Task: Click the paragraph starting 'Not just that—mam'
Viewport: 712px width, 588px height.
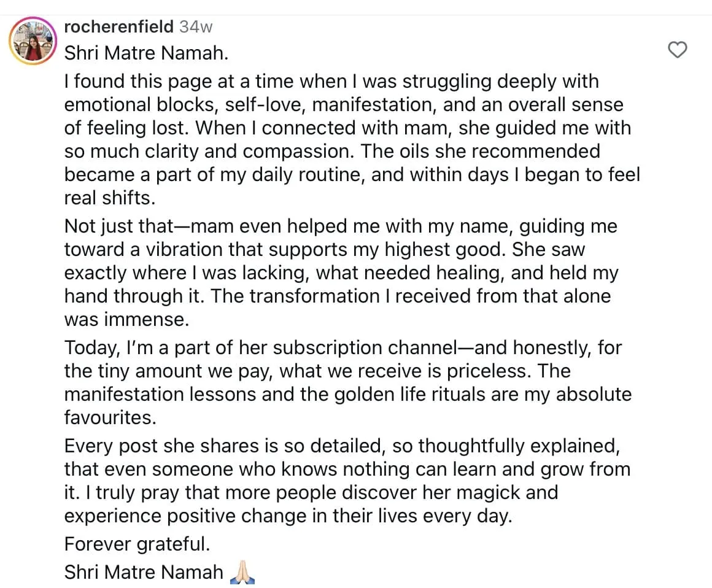Action: pyautogui.click(x=341, y=273)
